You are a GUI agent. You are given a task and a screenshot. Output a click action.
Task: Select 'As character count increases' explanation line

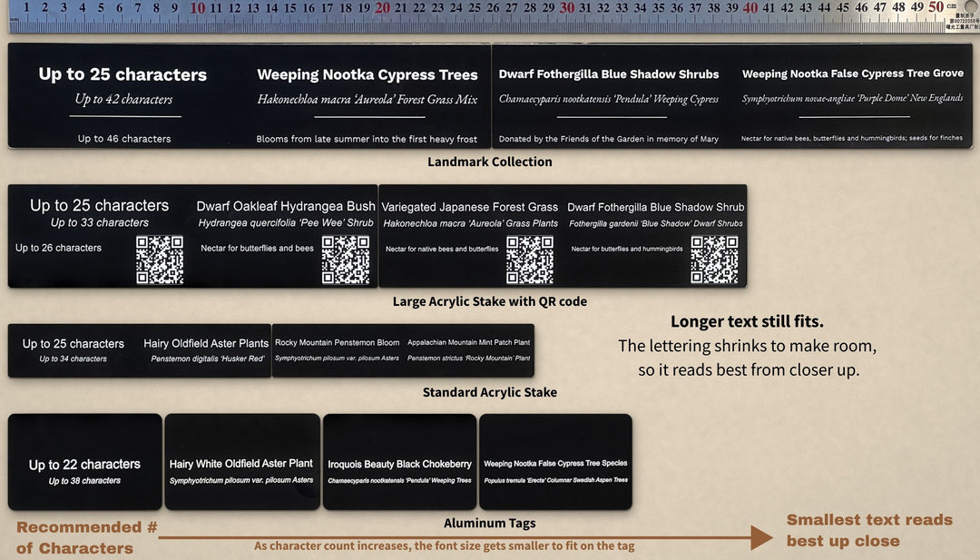point(445,545)
